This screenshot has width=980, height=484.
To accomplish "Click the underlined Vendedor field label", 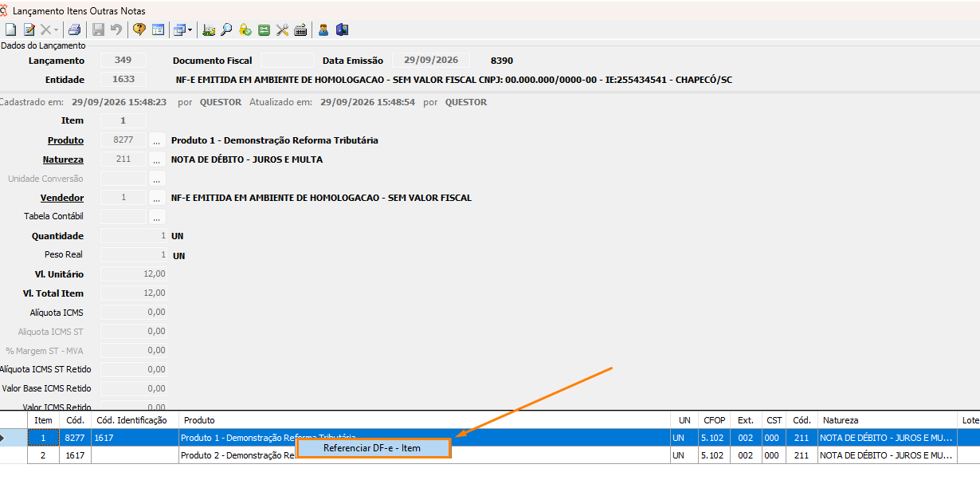I will (x=62, y=198).
